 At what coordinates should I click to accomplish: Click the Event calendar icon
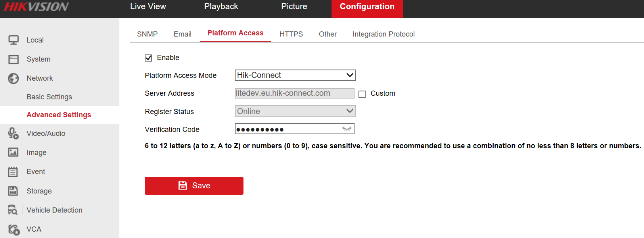(13, 172)
